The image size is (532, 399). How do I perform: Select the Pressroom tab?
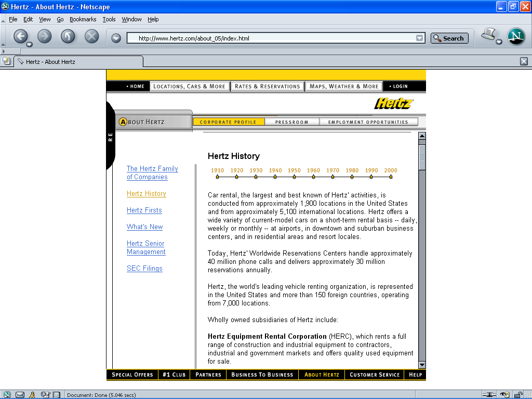(292, 122)
